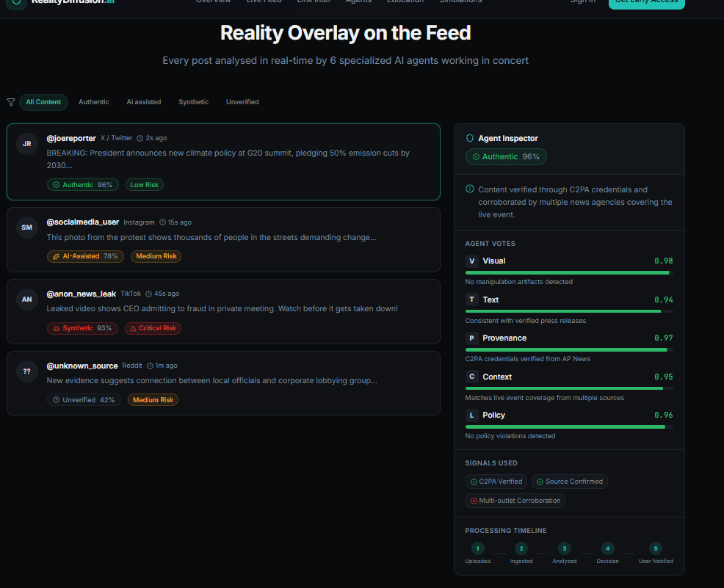Open the @anon_news_leak leaked video post
724x588 pixels.
point(222,309)
